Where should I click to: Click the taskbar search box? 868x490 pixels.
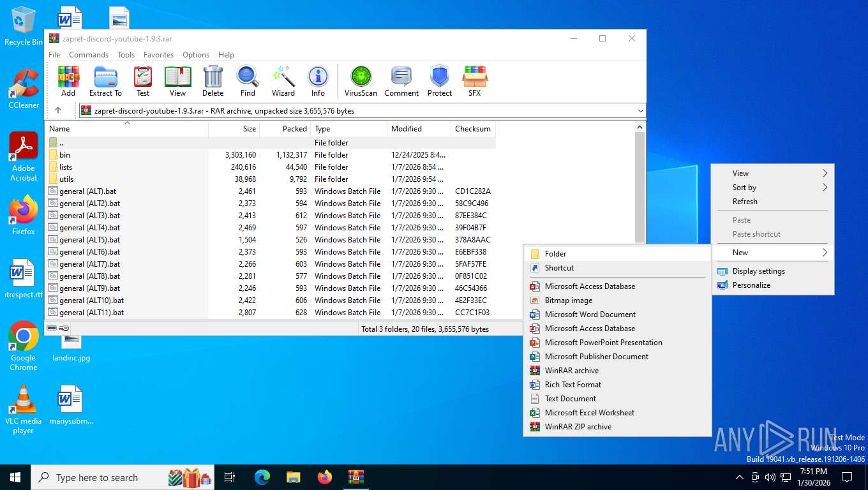pos(123,477)
